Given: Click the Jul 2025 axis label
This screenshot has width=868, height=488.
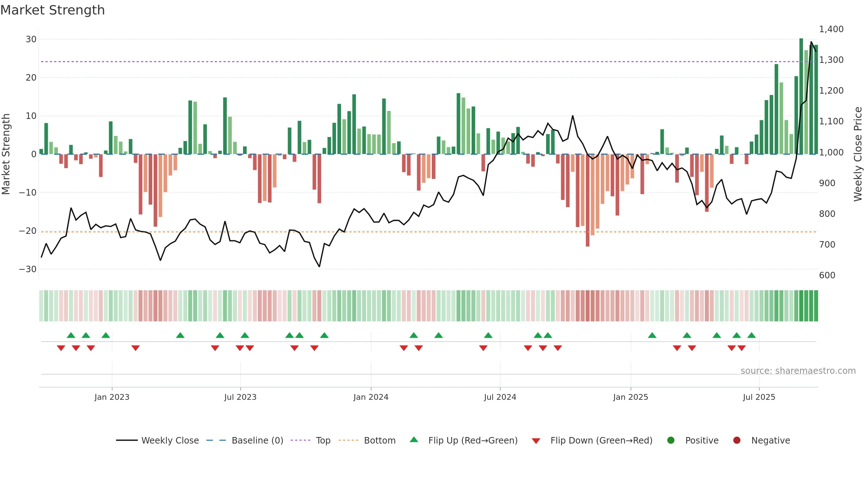Looking at the screenshot, I should click(x=759, y=397).
